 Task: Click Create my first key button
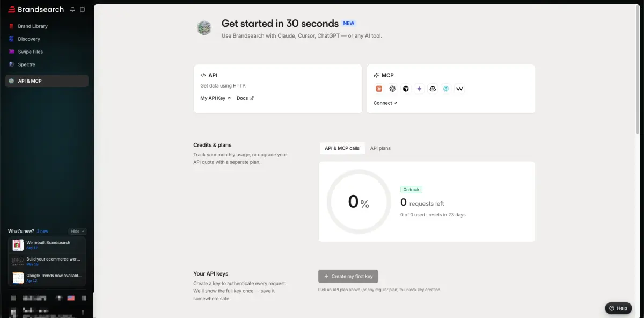click(348, 276)
